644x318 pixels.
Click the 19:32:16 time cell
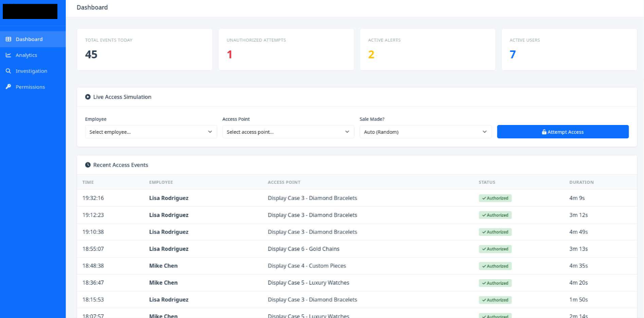point(93,198)
